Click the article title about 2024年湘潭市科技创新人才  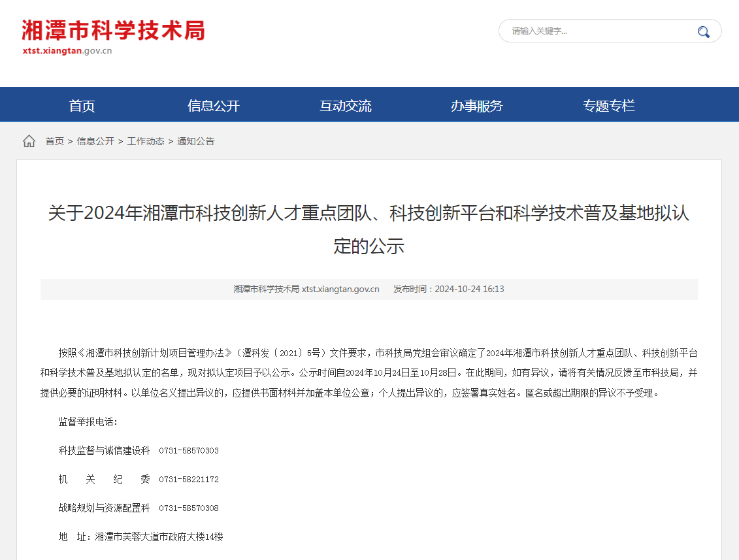tap(369, 229)
